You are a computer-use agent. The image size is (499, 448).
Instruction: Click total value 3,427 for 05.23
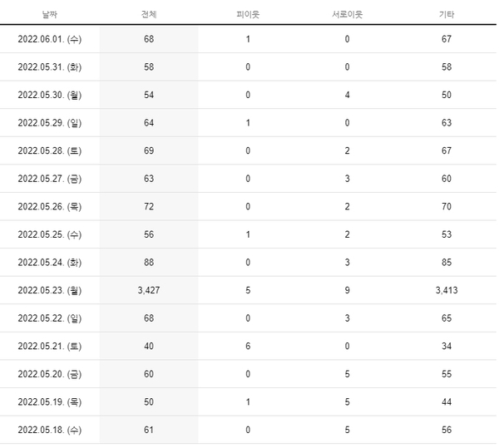149,290
